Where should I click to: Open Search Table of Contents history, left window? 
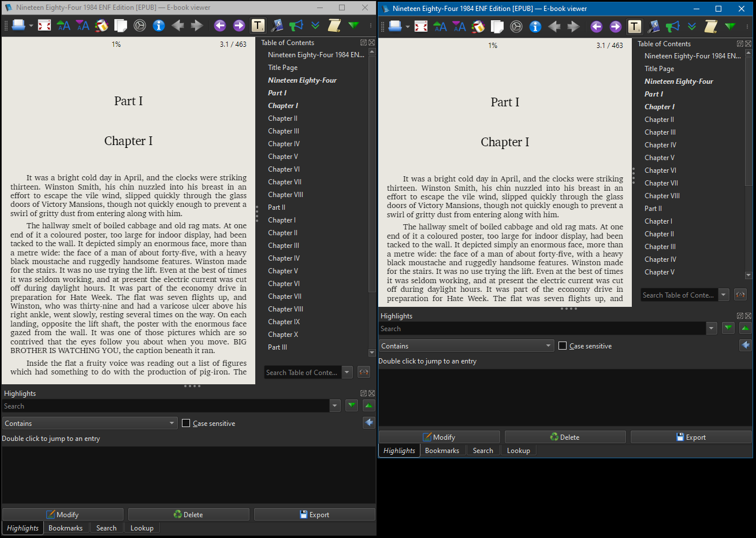click(347, 372)
